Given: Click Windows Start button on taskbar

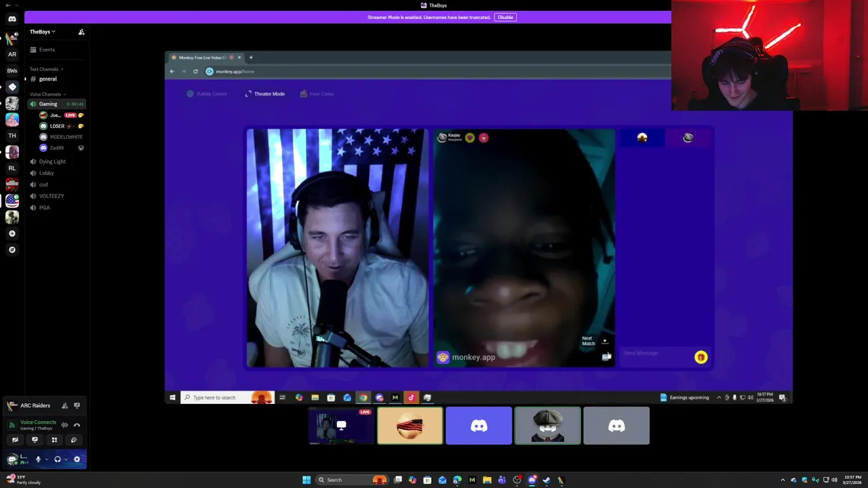Looking at the screenshot, I should point(307,480).
